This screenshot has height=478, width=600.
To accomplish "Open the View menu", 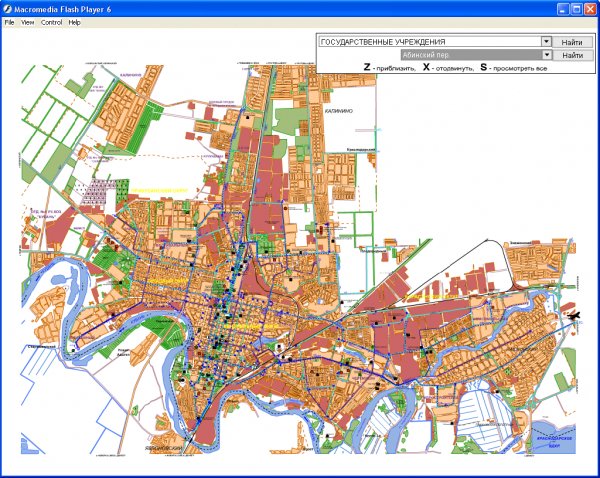I will coord(27,23).
